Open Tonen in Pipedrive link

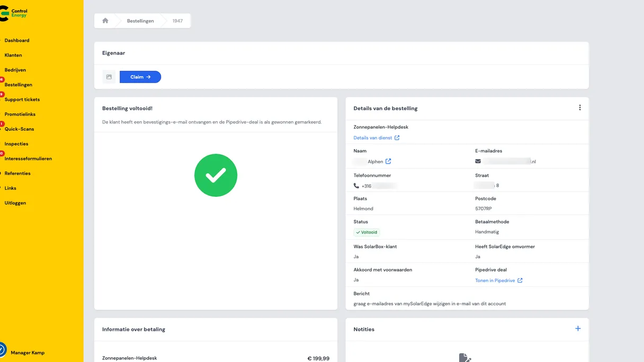(499, 280)
